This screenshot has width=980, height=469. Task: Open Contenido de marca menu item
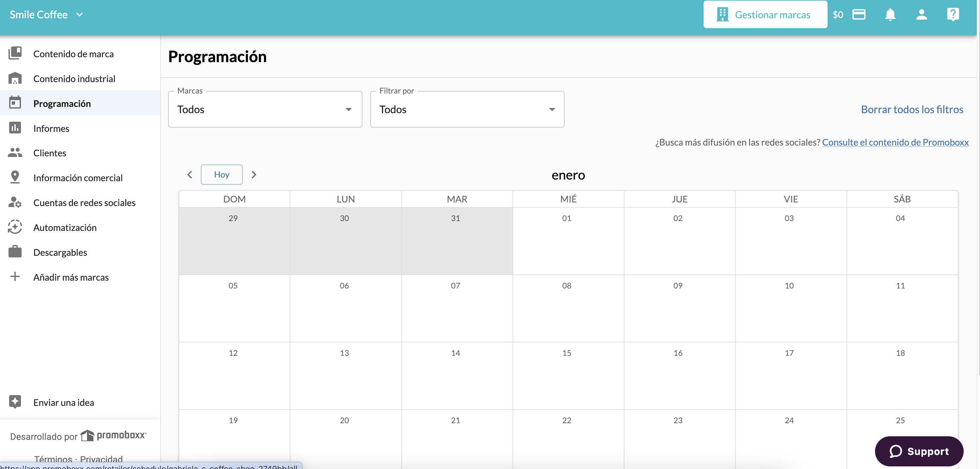[80, 54]
